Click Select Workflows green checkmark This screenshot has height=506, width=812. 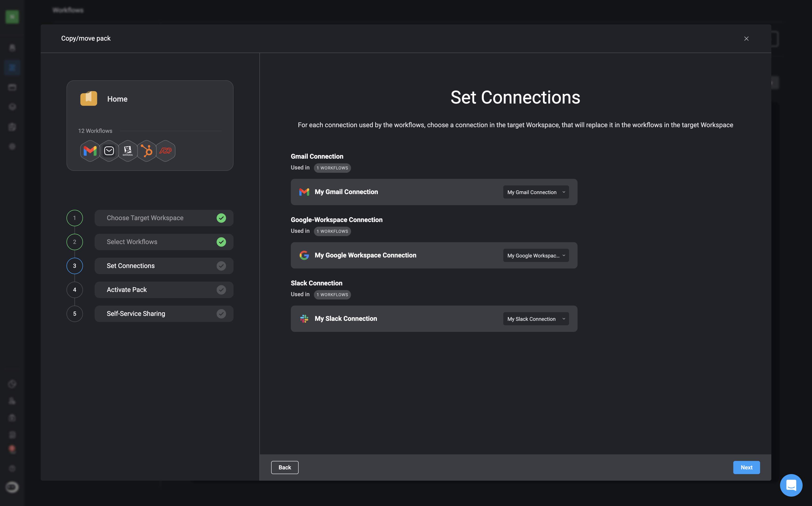coord(221,242)
